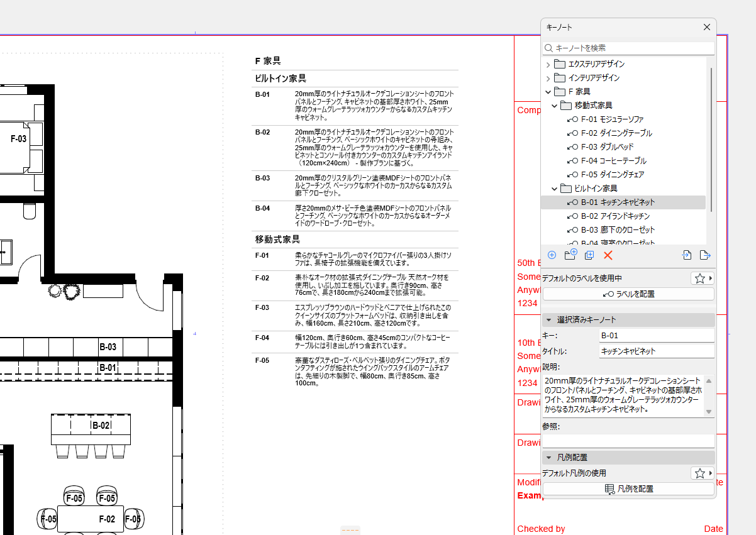Click the デフォルトのラベルを使用中 text
The image size is (756, 535).
582,279
